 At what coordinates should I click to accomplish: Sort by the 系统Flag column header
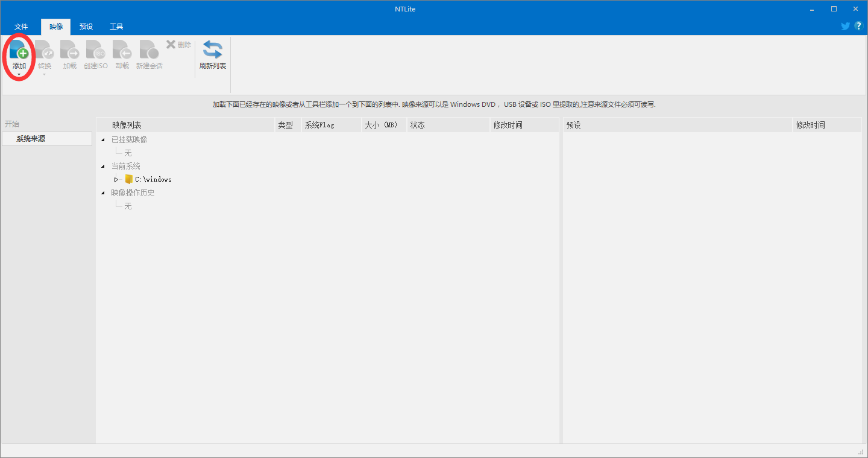[331, 125]
